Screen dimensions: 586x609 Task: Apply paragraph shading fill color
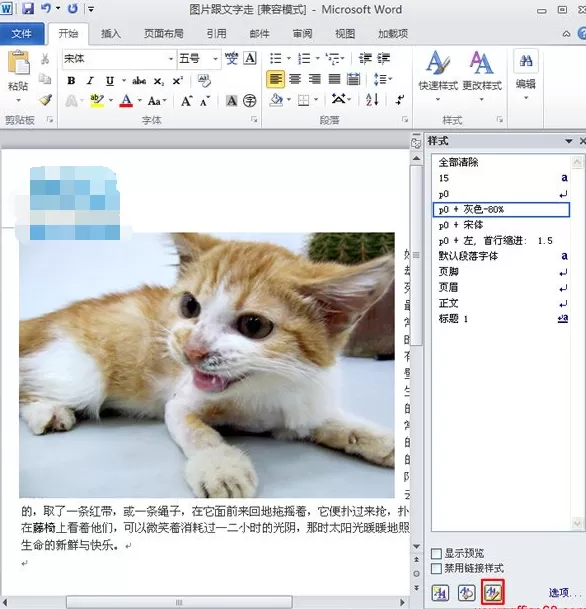pyautogui.click(x=276, y=100)
